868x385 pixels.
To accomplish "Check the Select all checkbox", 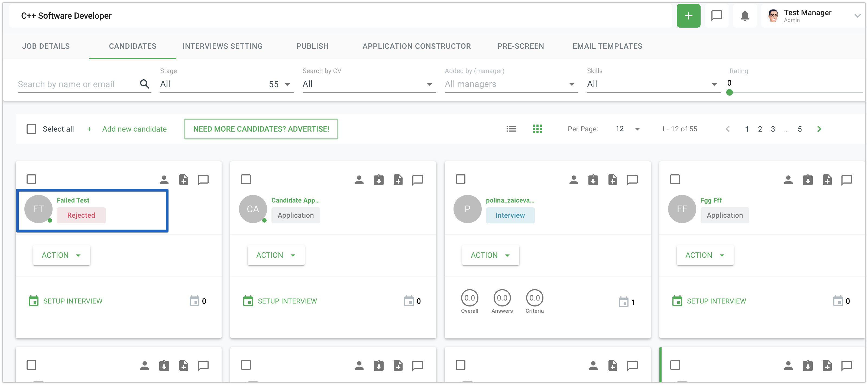I will tap(31, 129).
